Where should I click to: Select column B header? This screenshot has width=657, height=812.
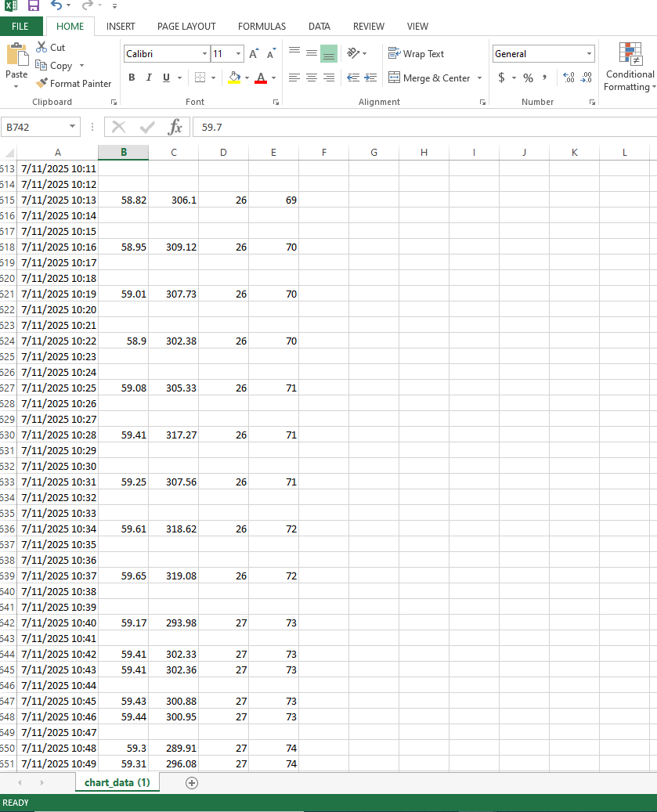click(x=124, y=152)
